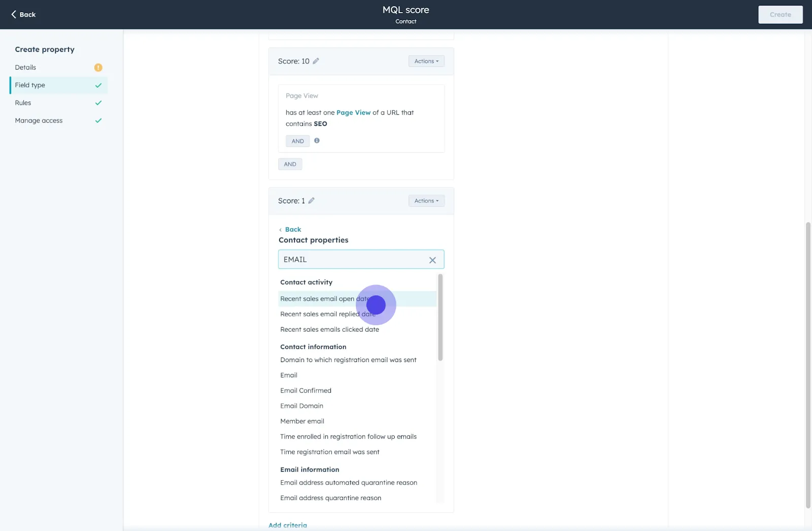
Task: Click the pencil icon beside Score: 1
Action: click(x=312, y=200)
